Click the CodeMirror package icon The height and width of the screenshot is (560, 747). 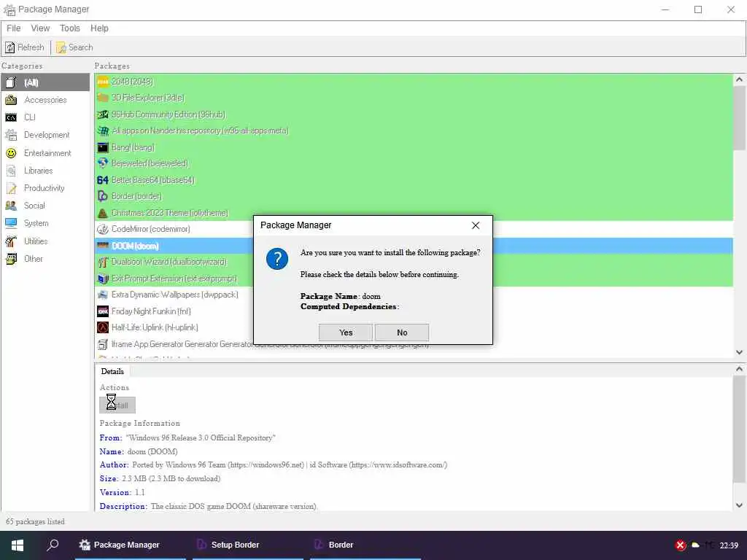click(103, 229)
